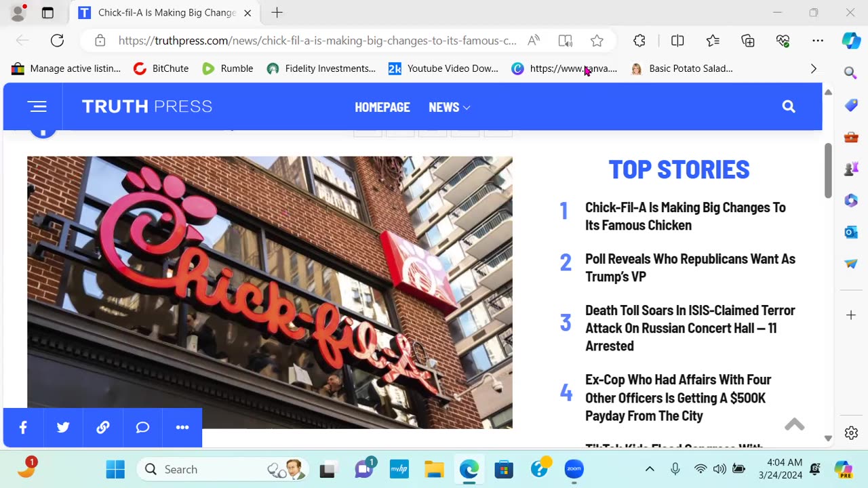Refresh the page in Edge
Image resolution: width=868 pixels, height=488 pixels.
click(57, 41)
